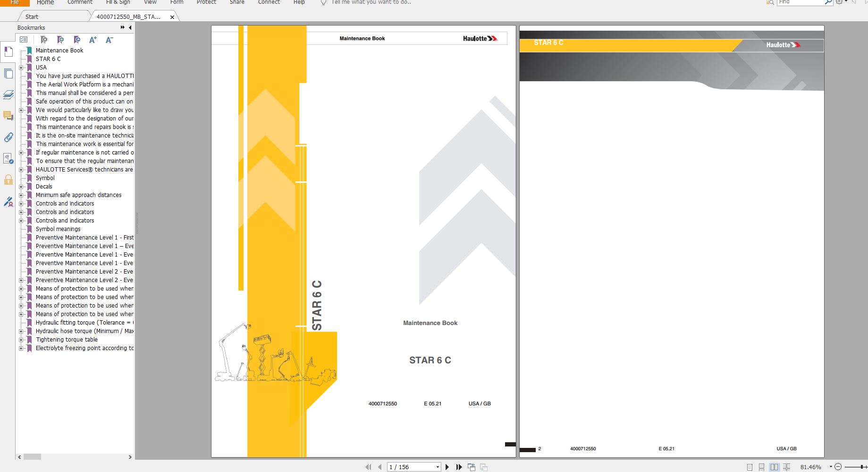Switch to the Comment ribbon tab
The height and width of the screenshot is (472, 868).
(x=79, y=3)
